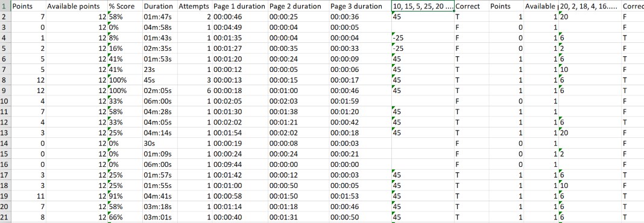This screenshot has width=644, height=223.
Task: Click the -25 answer cell in row 4
Action: [x=423, y=38]
